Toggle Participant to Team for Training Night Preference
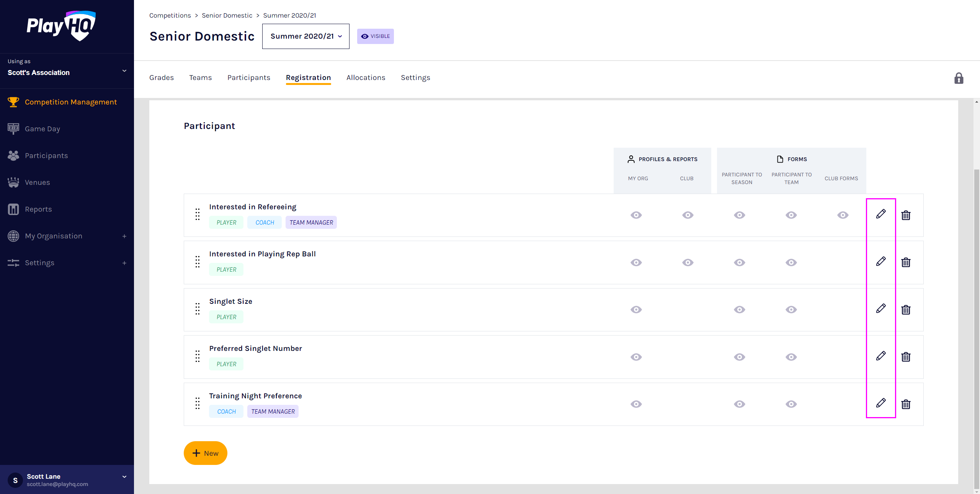This screenshot has width=980, height=494. click(791, 404)
